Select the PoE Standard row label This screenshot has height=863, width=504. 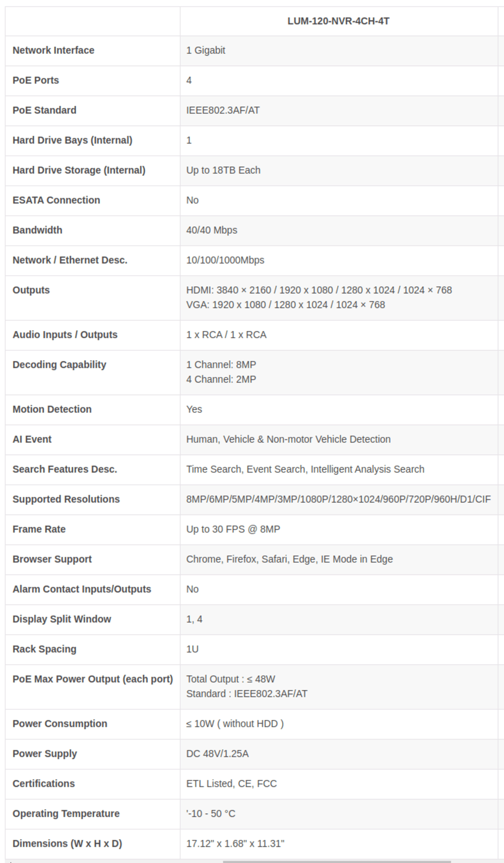(x=44, y=110)
